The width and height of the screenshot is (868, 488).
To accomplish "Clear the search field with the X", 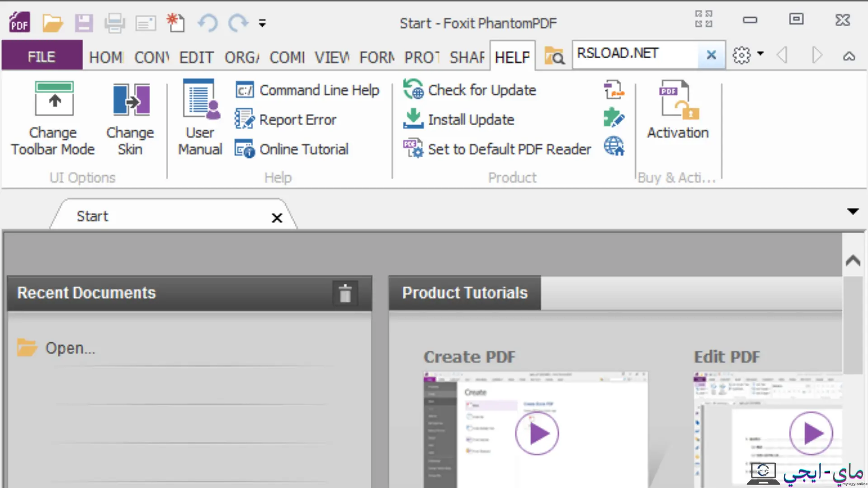I will [711, 55].
